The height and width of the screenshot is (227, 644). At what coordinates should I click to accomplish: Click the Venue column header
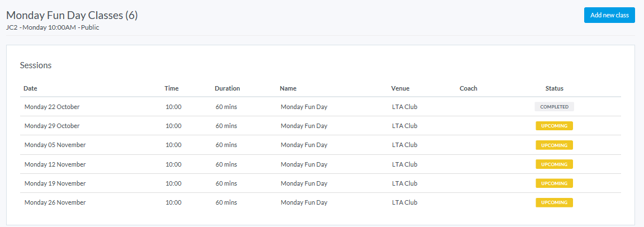point(400,88)
